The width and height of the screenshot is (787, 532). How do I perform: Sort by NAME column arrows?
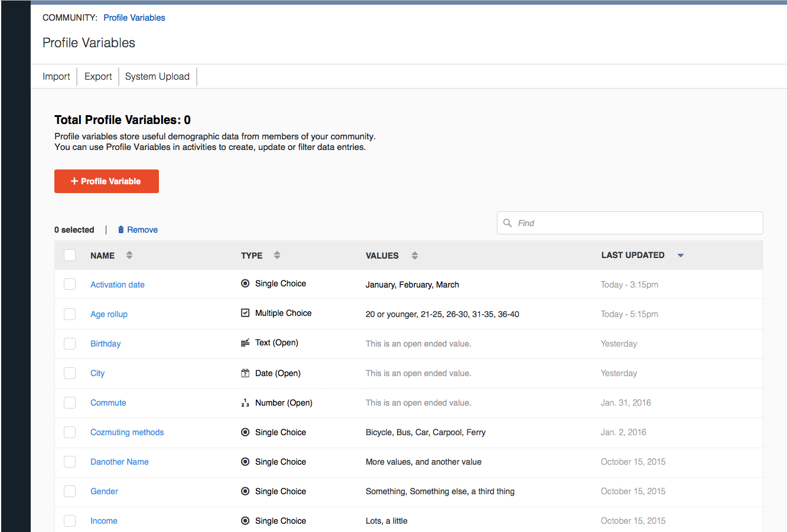129,255
